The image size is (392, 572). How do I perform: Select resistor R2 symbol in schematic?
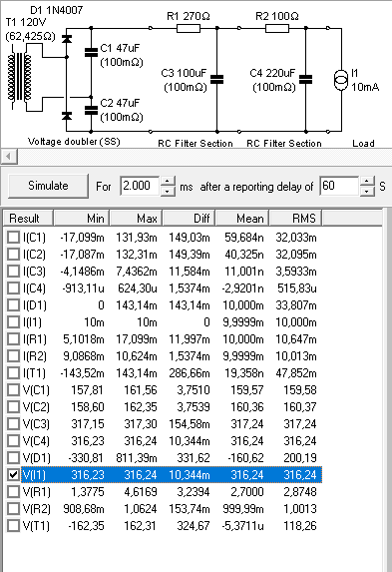277,28
